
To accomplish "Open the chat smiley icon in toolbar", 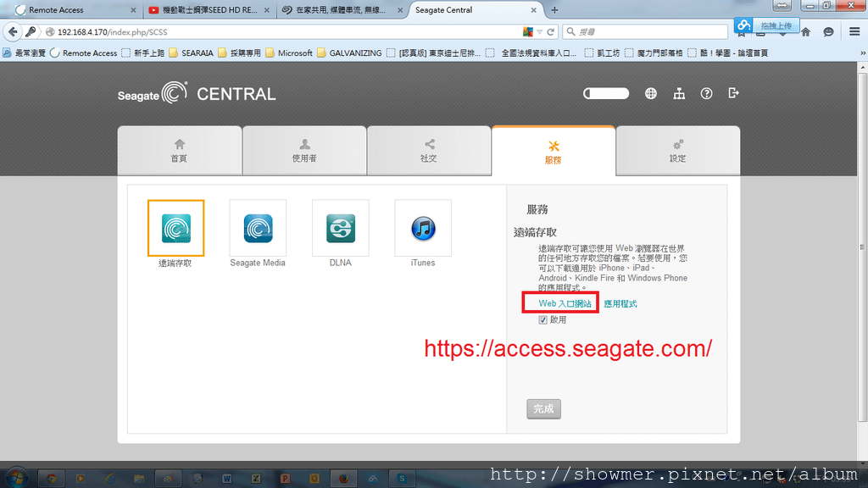I will (x=828, y=32).
